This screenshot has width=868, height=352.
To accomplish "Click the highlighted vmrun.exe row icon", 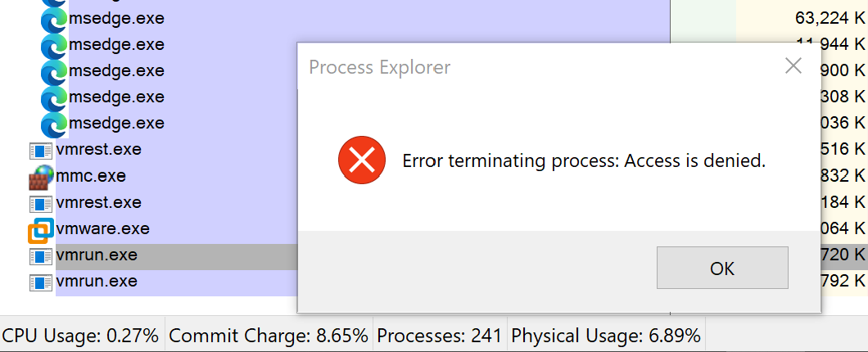I will point(40,255).
